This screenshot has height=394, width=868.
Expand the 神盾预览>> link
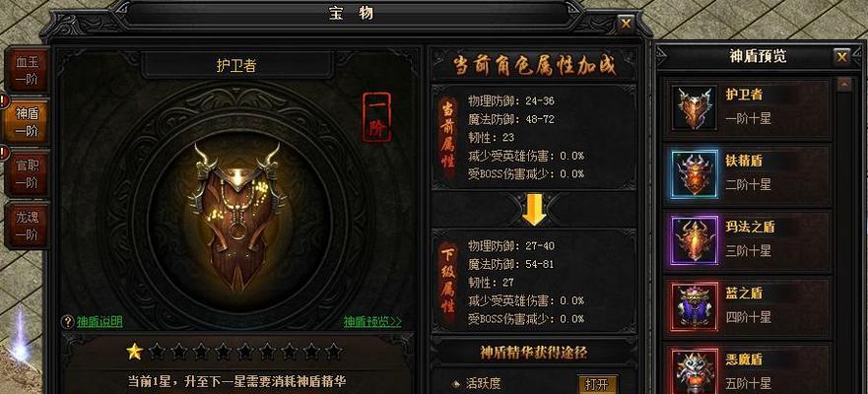372,322
